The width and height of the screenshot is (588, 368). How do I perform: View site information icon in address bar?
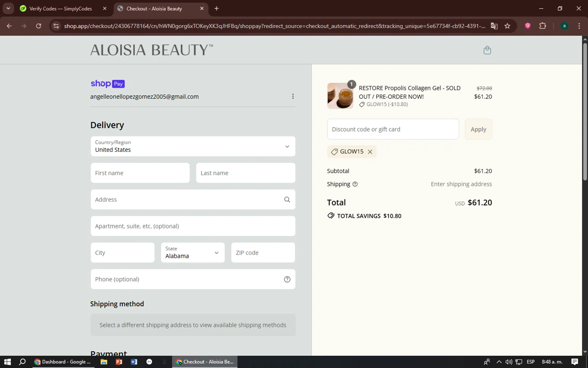pyautogui.click(x=56, y=26)
